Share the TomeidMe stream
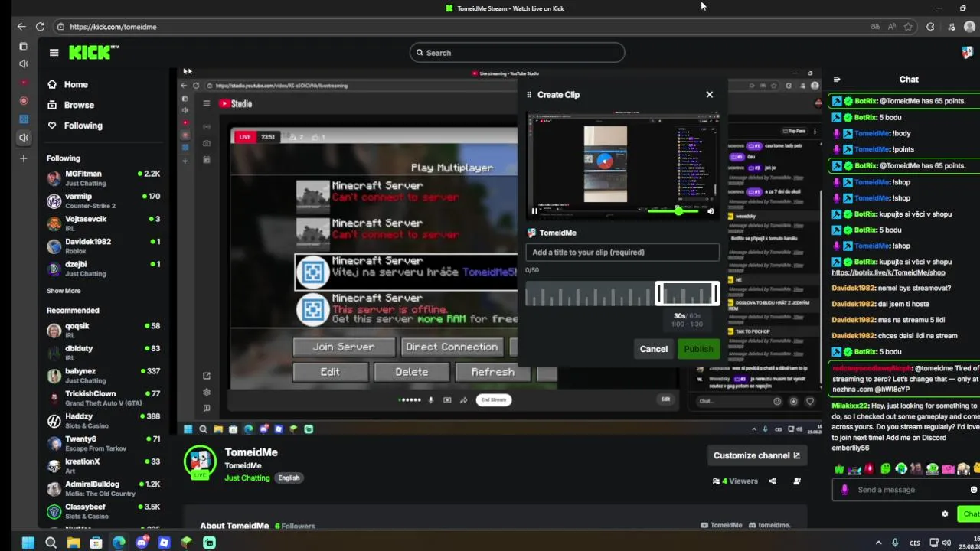 (772, 481)
